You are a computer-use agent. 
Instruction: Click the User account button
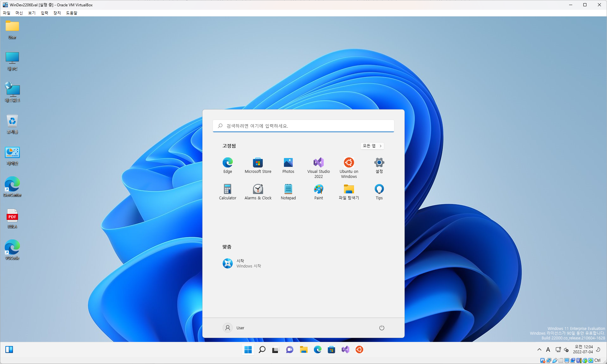(x=234, y=328)
